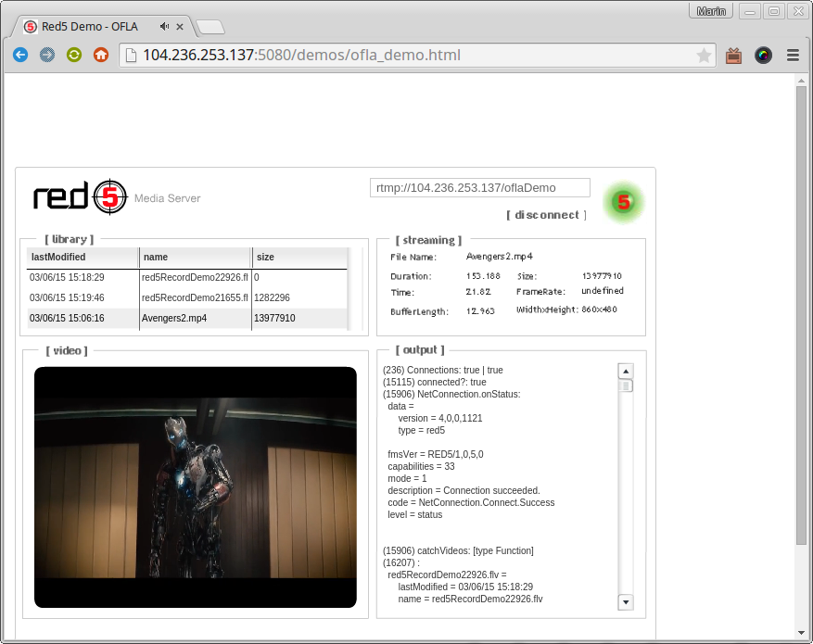Image resolution: width=813 pixels, height=644 pixels.
Task: Open the TV extension icon in the toolbar
Action: (733, 55)
